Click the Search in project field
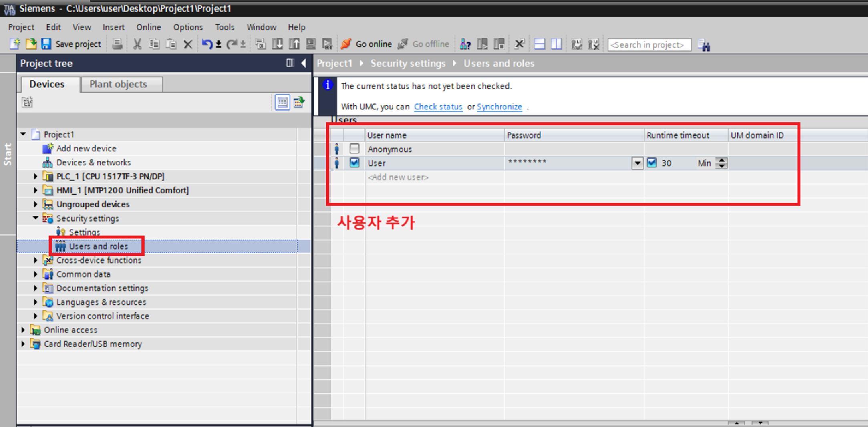 [649, 45]
